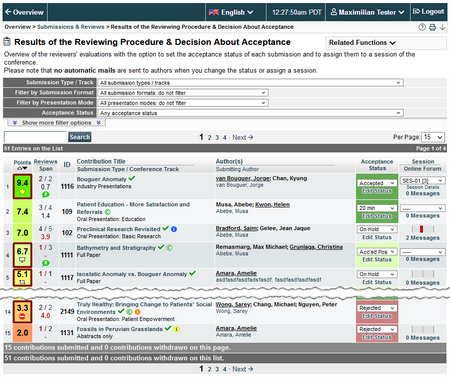Open the SES-01 session dropdown
Image resolution: width=450 pixels, height=377 pixels.
click(x=422, y=181)
